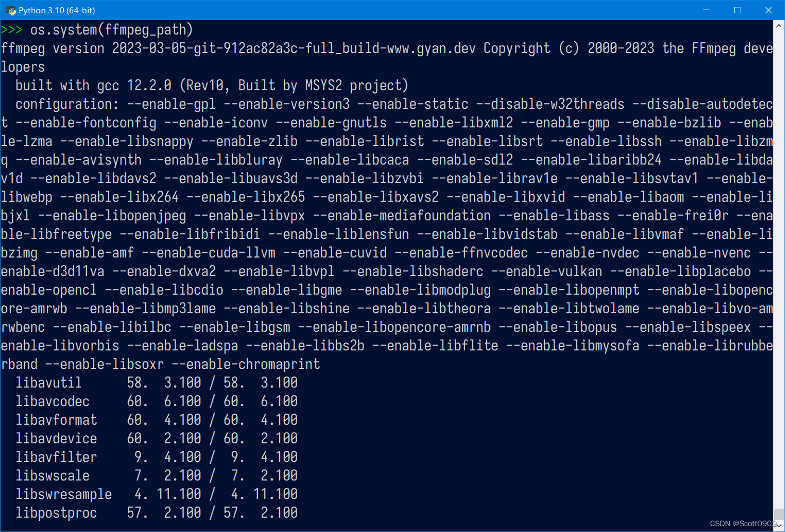This screenshot has width=785, height=532.
Task: Click the libpostproc library name
Action: 56,513
